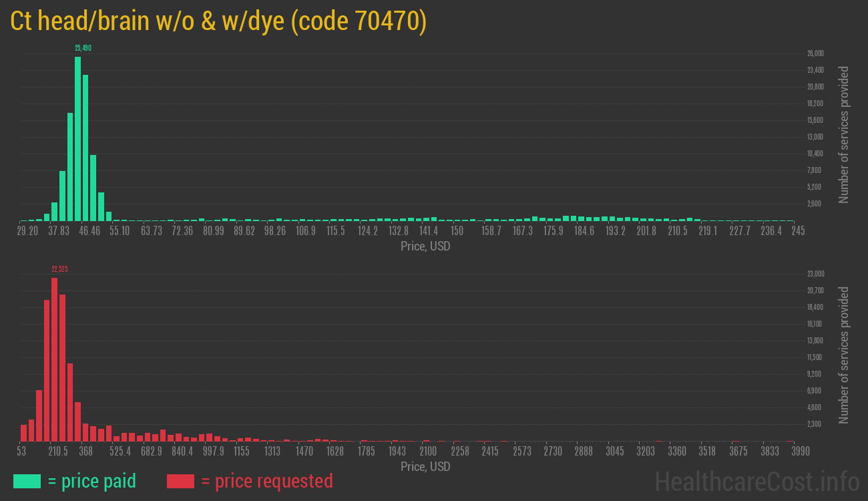Select the '= price paid' legend label
Viewport: 868px width, 501px height.
[x=92, y=481]
